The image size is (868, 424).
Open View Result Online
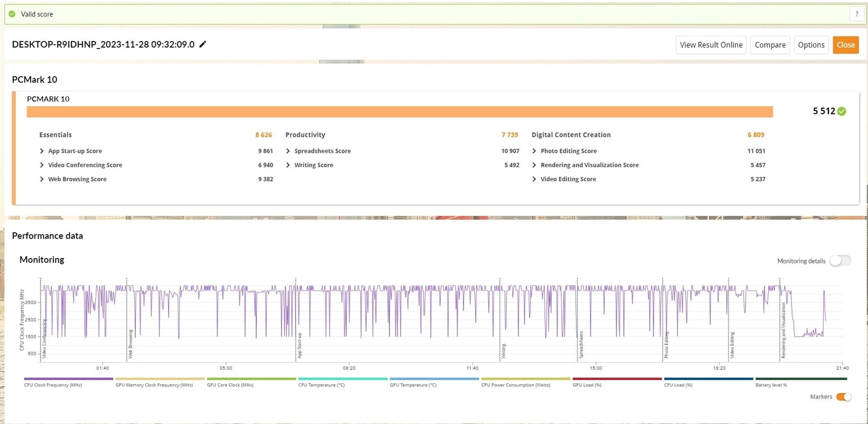711,45
